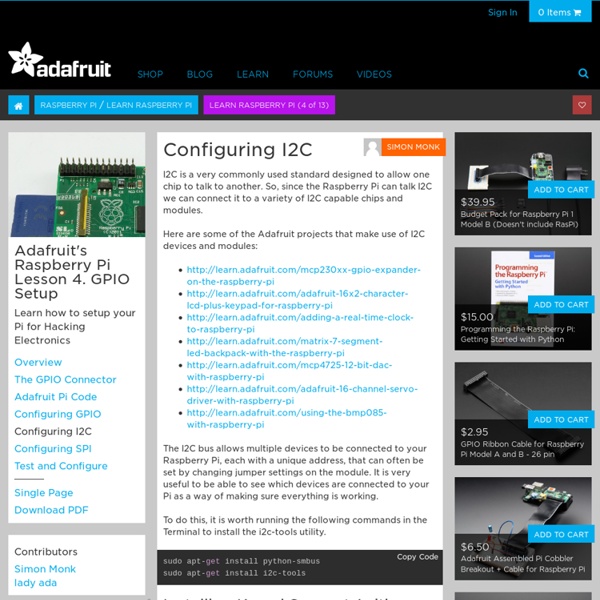The image size is (600, 600).
Task: Click the Sign In link
Action: (502, 12)
